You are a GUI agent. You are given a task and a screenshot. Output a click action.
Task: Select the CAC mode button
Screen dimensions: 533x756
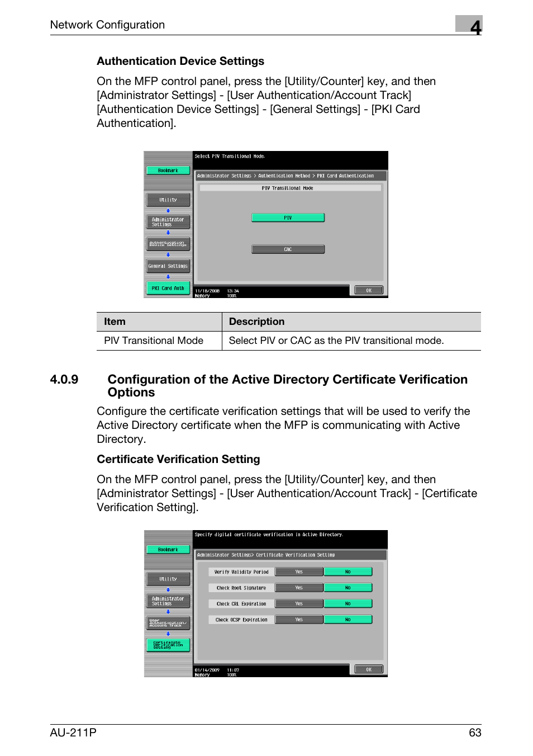click(288, 249)
